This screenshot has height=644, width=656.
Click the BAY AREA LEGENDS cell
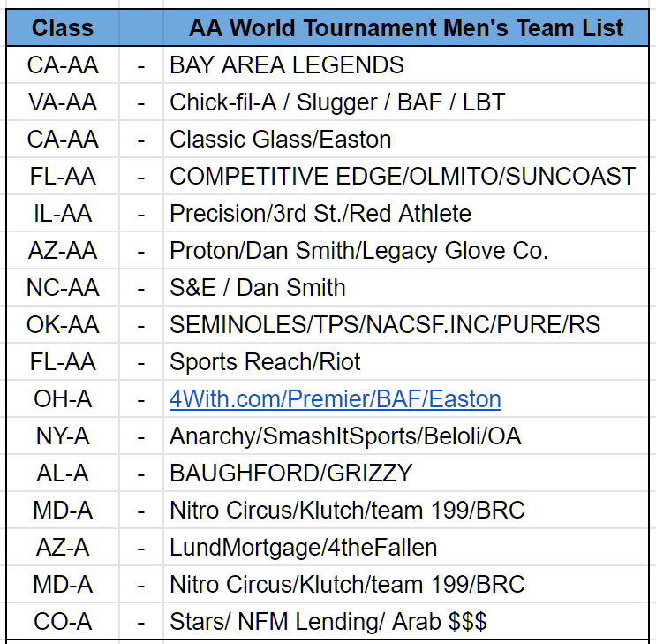(406, 64)
